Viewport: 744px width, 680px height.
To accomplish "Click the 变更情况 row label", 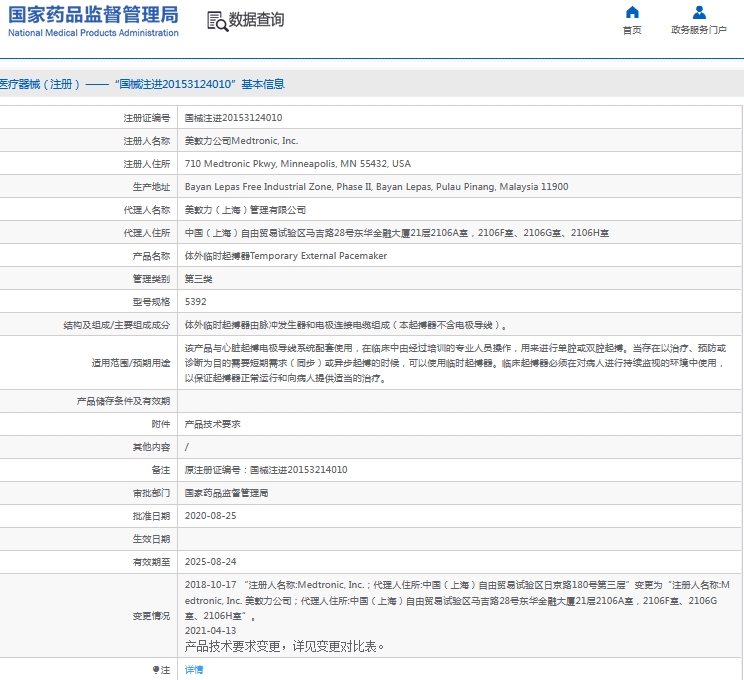I will coord(151,616).
